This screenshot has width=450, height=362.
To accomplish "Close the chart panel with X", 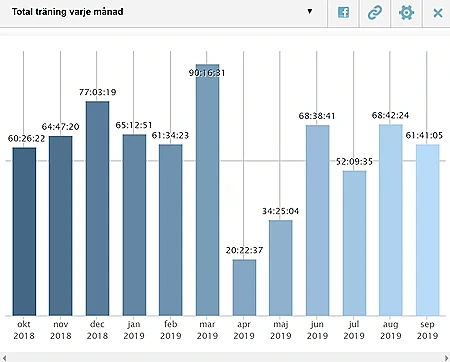I will 438,13.
